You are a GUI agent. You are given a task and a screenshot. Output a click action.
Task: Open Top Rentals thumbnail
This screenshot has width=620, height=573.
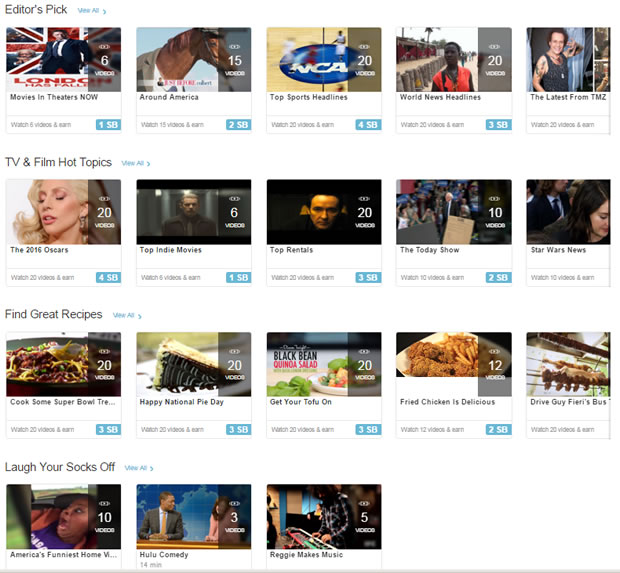click(324, 212)
